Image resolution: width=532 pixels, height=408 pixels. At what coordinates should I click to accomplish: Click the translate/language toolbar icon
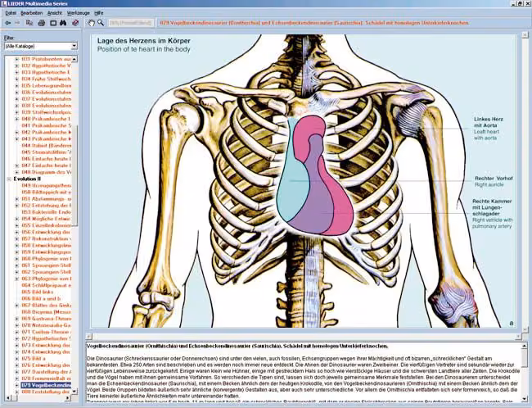(29, 23)
